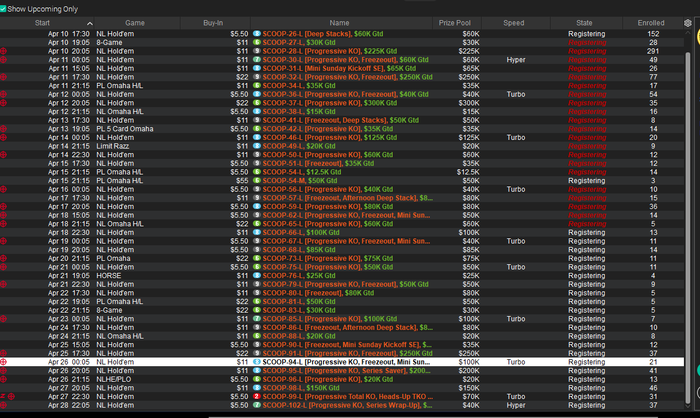The width and height of the screenshot is (700, 418).
Task: Click the knockout icon on SCOOP-85-L row
Action: point(3,319)
